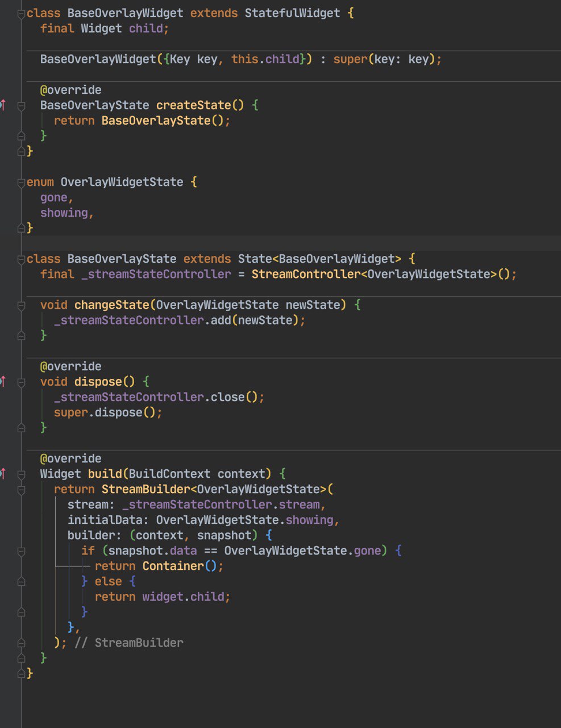
Task: Click @override annotation above dispose
Action: pos(71,366)
